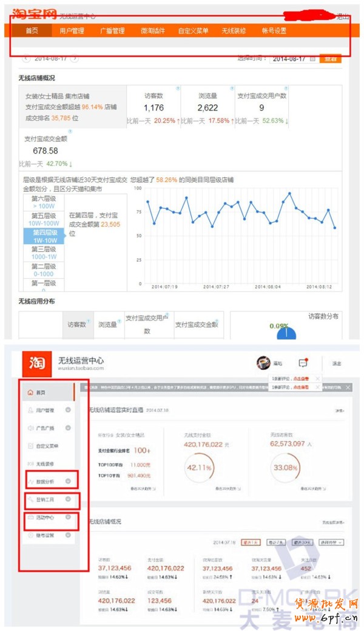Close the first new comment notification

coord(318,378)
